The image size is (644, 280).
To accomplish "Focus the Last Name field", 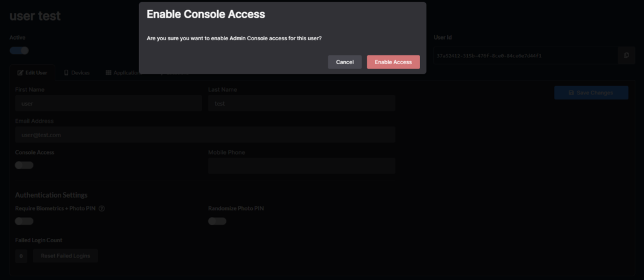I will 301,104.
